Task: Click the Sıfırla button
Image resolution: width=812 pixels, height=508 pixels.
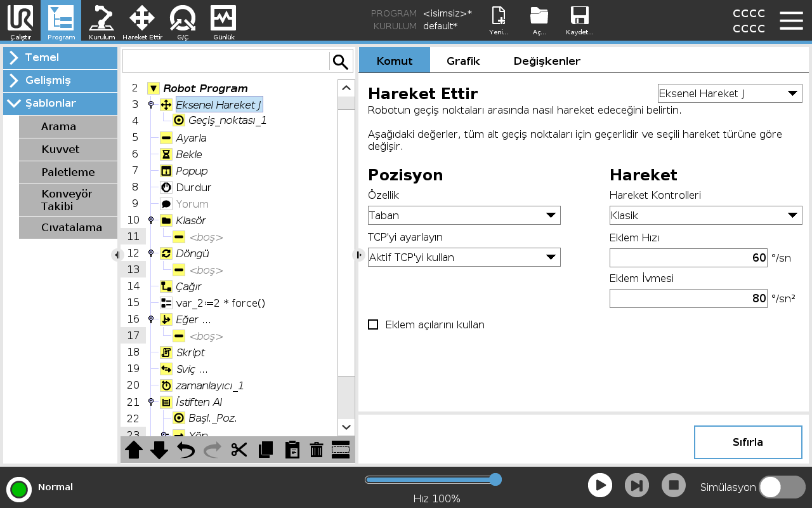Action: pos(748,442)
